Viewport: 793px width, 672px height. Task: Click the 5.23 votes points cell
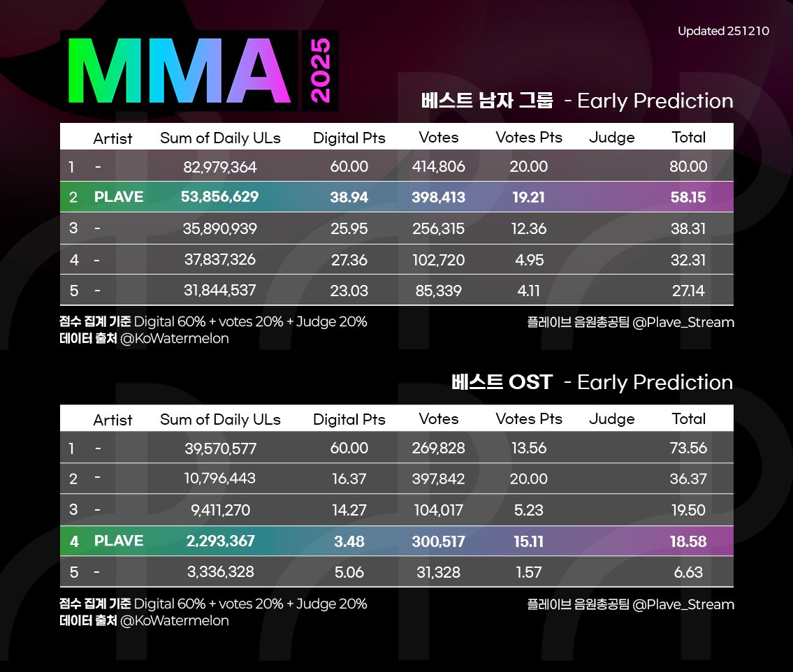pyautogui.click(x=528, y=510)
